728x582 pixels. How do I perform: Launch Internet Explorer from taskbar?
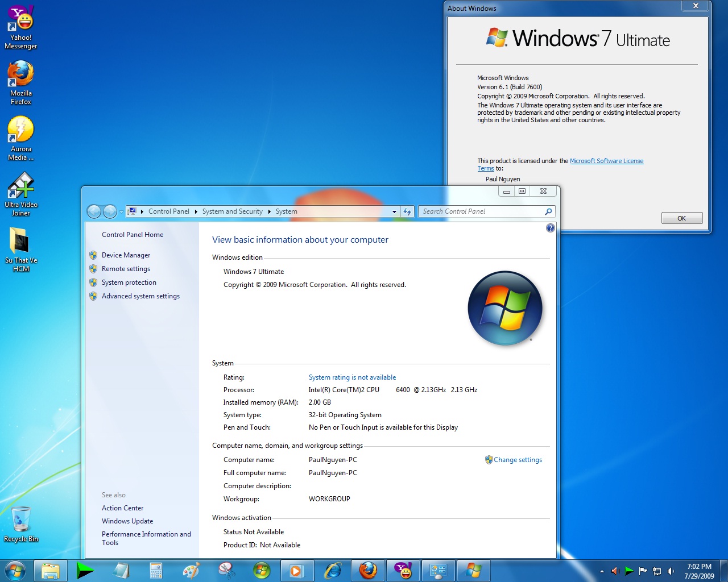click(x=333, y=571)
